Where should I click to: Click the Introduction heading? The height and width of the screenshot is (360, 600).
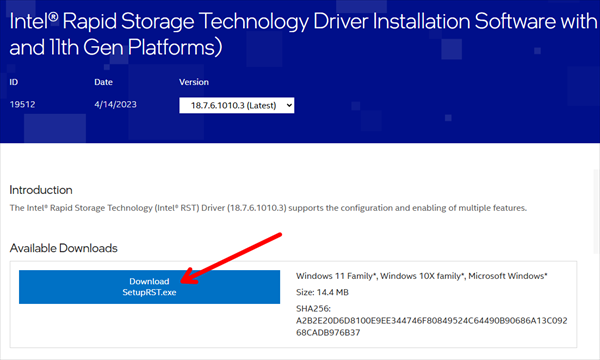tap(41, 190)
